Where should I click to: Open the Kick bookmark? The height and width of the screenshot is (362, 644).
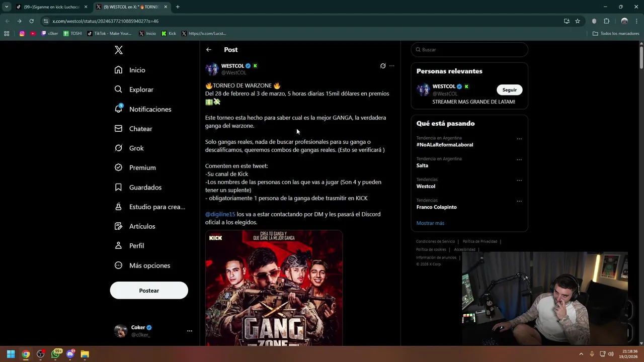click(x=169, y=34)
